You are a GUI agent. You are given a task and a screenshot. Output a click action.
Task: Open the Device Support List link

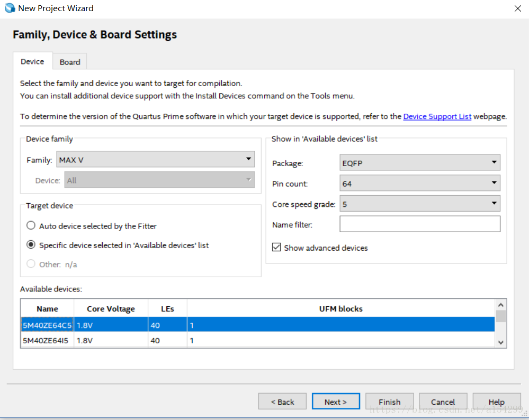[x=437, y=116]
